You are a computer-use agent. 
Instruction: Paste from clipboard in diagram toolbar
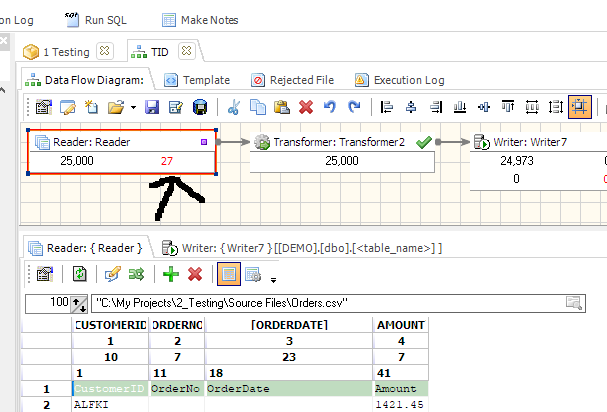282,107
